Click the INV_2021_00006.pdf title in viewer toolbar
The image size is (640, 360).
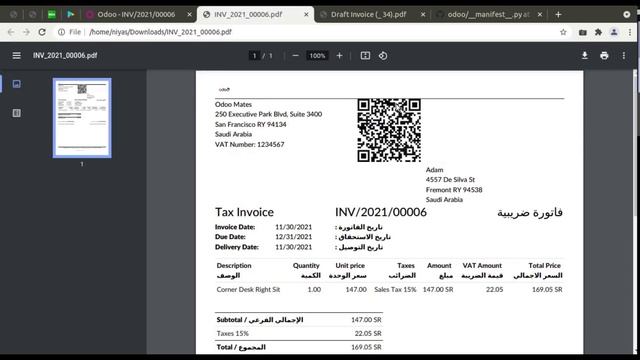65,56
